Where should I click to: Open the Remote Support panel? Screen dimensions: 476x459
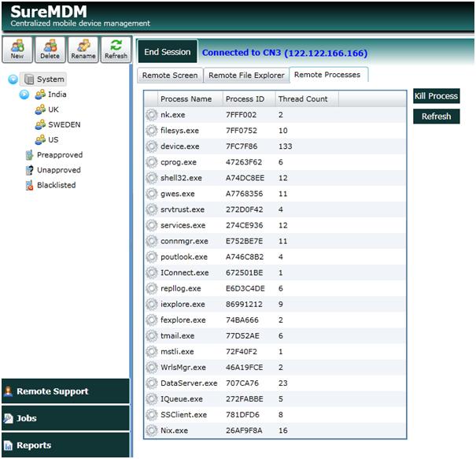pyautogui.click(x=65, y=391)
